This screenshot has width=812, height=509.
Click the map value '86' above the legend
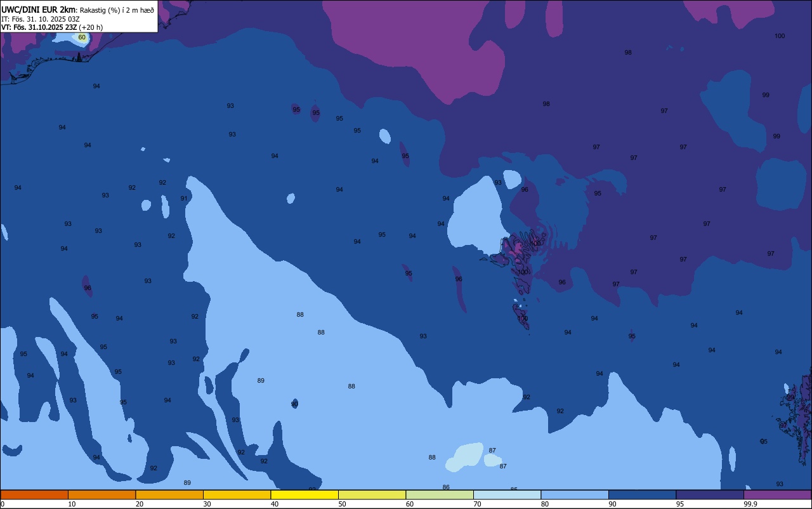446,487
